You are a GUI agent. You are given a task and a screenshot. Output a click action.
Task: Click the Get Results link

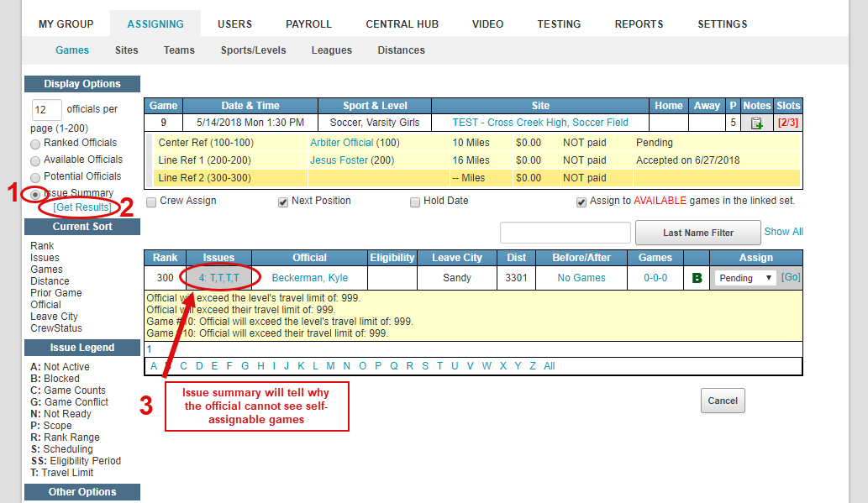82,207
